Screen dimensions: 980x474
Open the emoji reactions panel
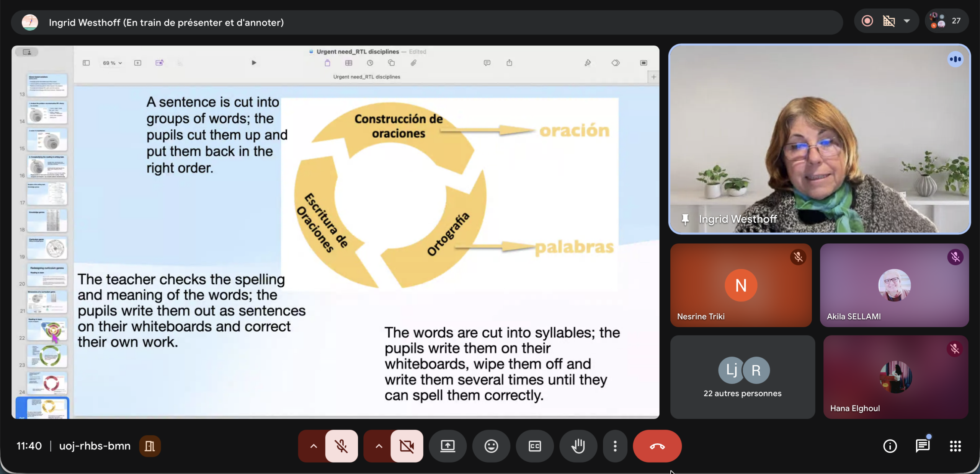pos(491,446)
